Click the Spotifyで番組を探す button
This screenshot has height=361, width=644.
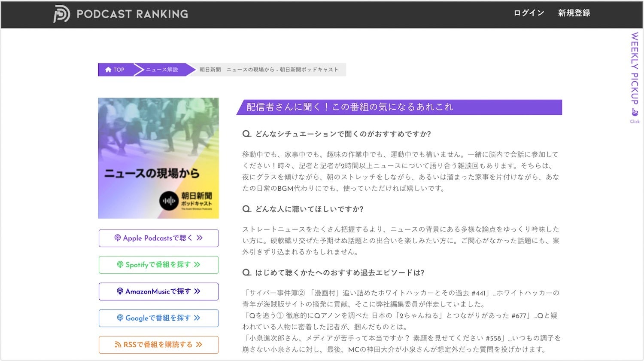coord(158,265)
